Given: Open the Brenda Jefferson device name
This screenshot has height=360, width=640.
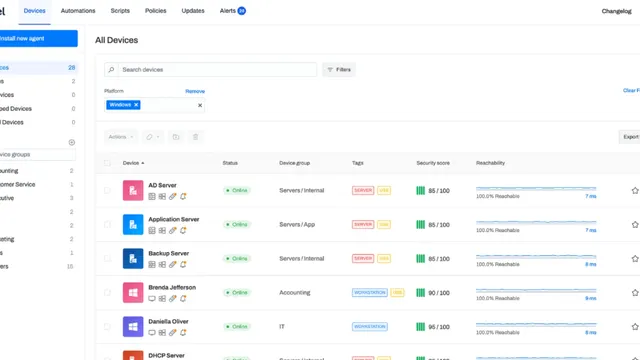Looking at the screenshot, I should click(x=172, y=287).
